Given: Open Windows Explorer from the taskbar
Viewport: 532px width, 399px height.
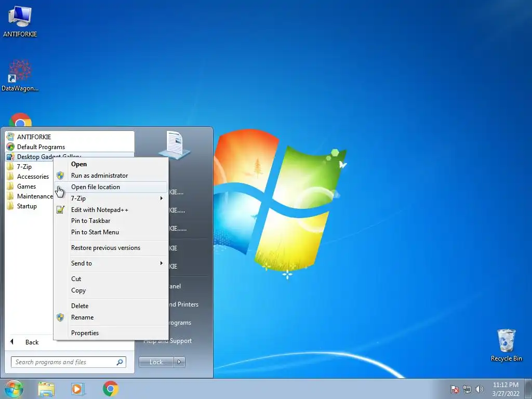Looking at the screenshot, I should tap(46, 389).
